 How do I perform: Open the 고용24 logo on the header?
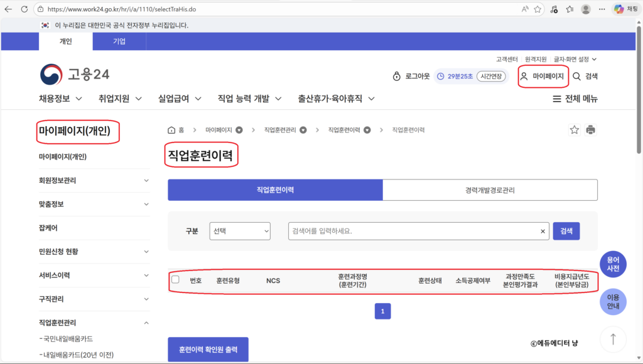(73, 75)
